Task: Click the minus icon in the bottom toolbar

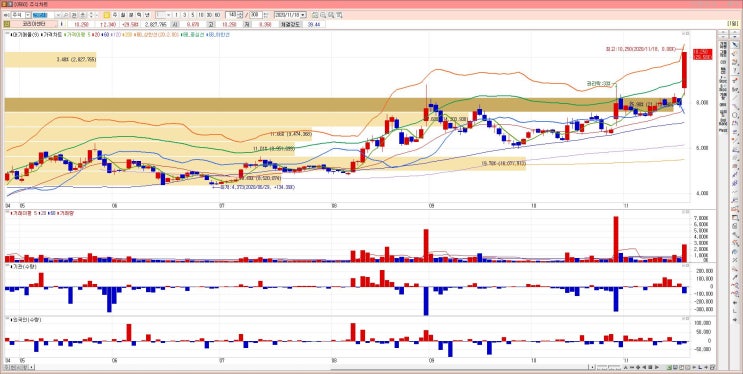Action: click(632, 367)
